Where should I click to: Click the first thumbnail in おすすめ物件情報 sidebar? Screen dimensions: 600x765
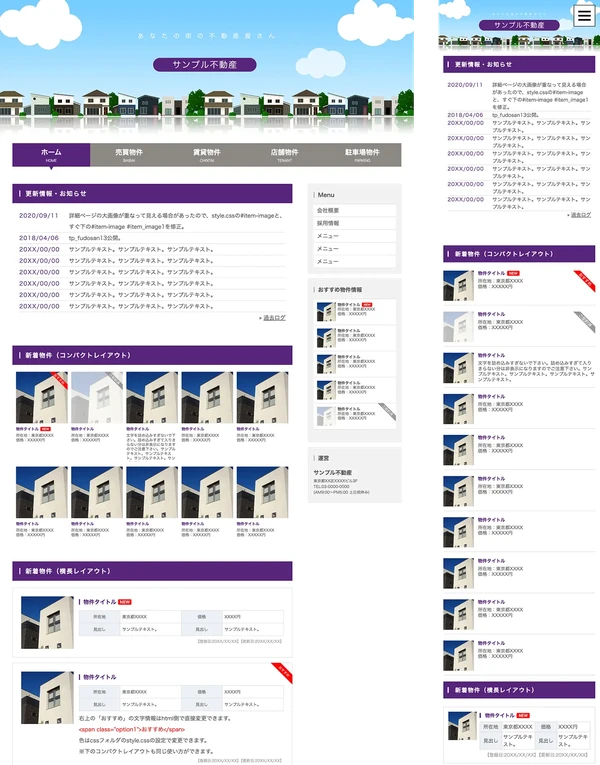[326, 311]
